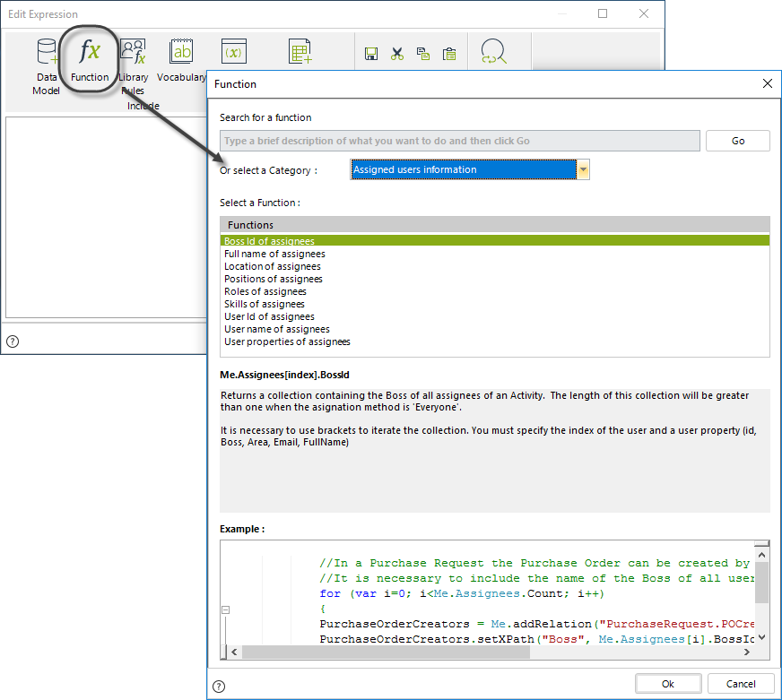Click example vertical scrollbar down arrow
The height and width of the screenshot is (700, 782).
tap(761, 637)
